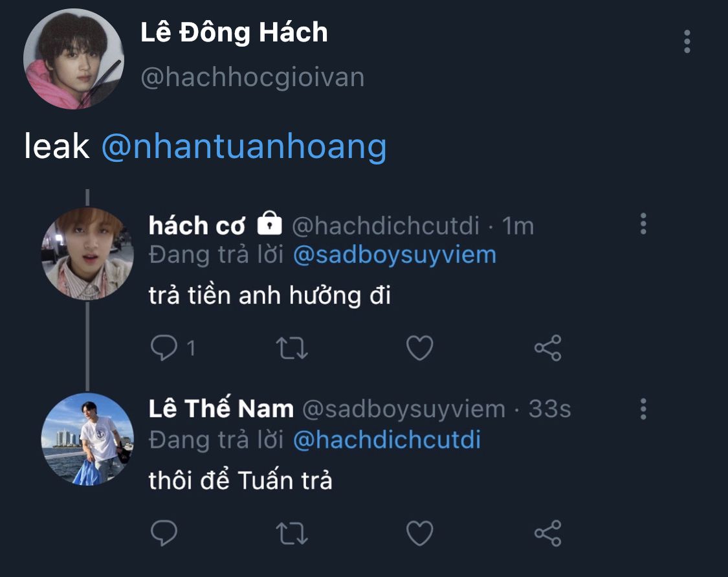Open more options for Lê Đông Hách's tweet

(x=687, y=42)
